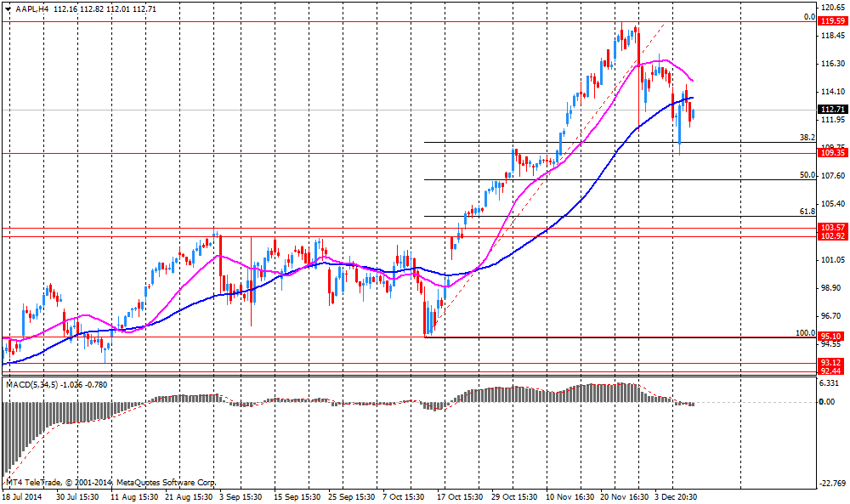This screenshot has width=850, height=504.
Task: Click the Fibonacci 100.0 level label
Action: (x=806, y=333)
